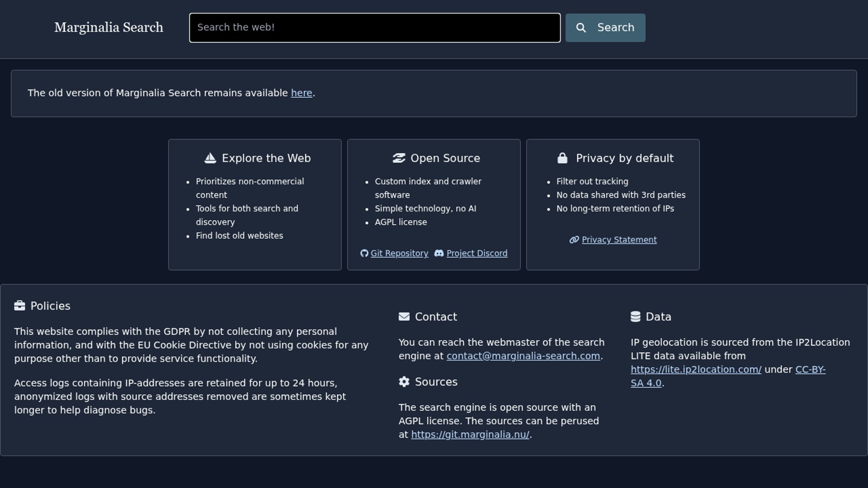Open the Privacy Statement link

click(619, 240)
